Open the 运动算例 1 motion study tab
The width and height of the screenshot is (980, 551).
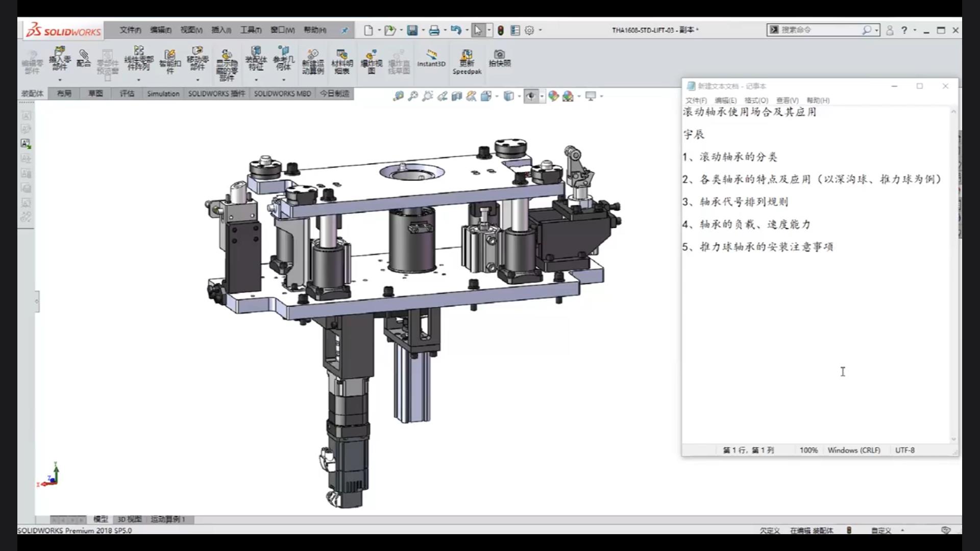(168, 519)
